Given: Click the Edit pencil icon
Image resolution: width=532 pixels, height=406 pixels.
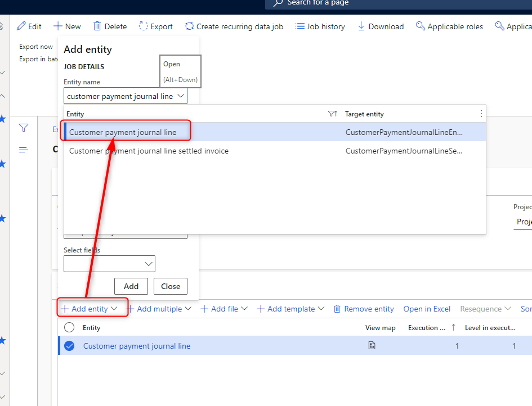Looking at the screenshot, I should click(21, 26).
